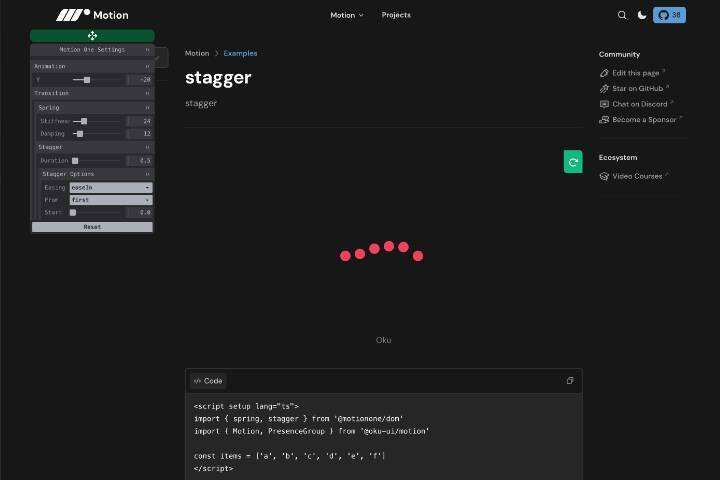Click the chat icon beside Chat on Discord

(x=604, y=104)
